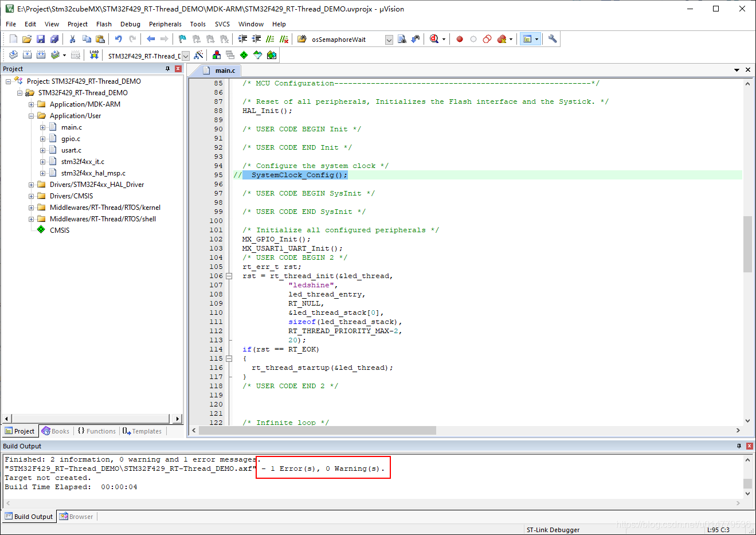Start debug session with magnifier 'd' icon
The height and width of the screenshot is (535, 756).
pyautogui.click(x=434, y=39)
